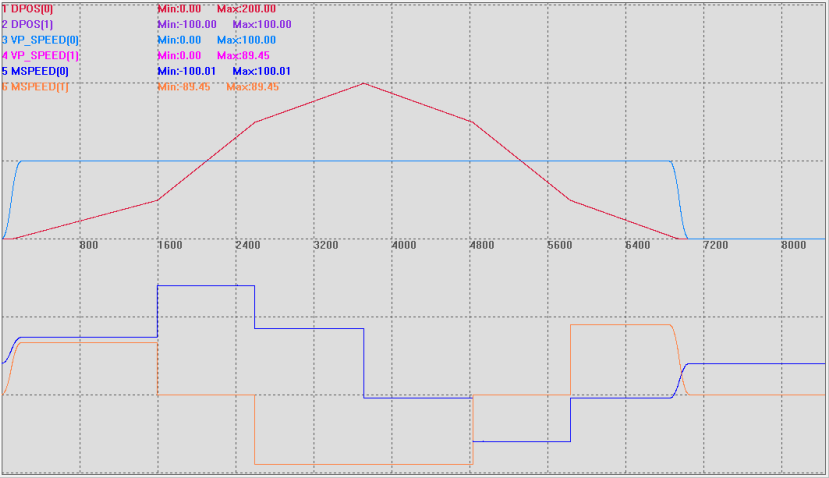
Task: Click the 5600 time axis tick label
Action: (x=561, y=246)
